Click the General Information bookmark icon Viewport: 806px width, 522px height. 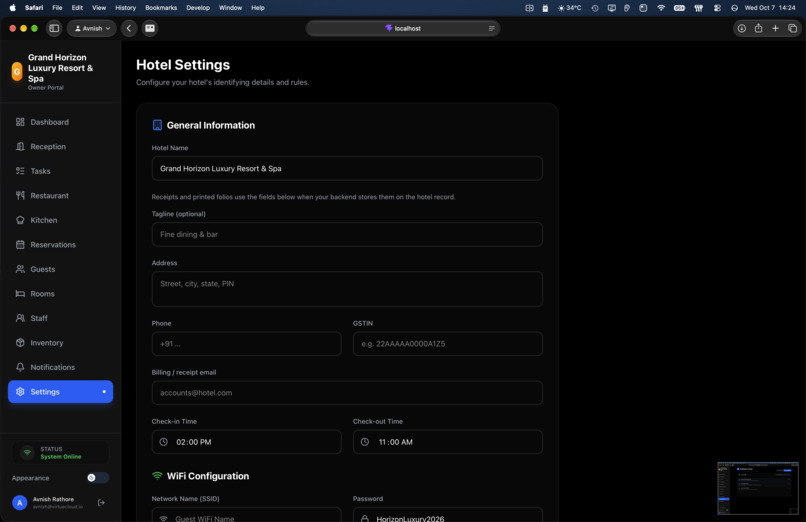[x=157, y=125]
